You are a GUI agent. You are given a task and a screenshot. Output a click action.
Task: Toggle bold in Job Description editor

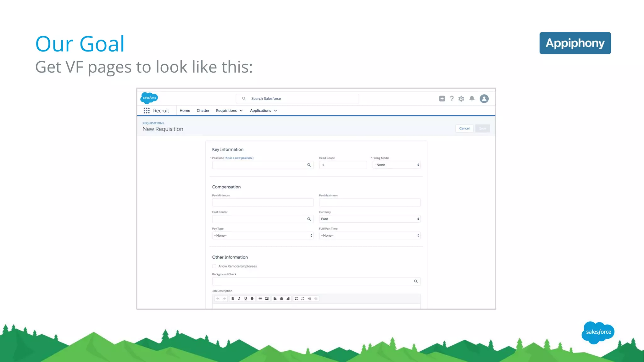tap(233, 299)
